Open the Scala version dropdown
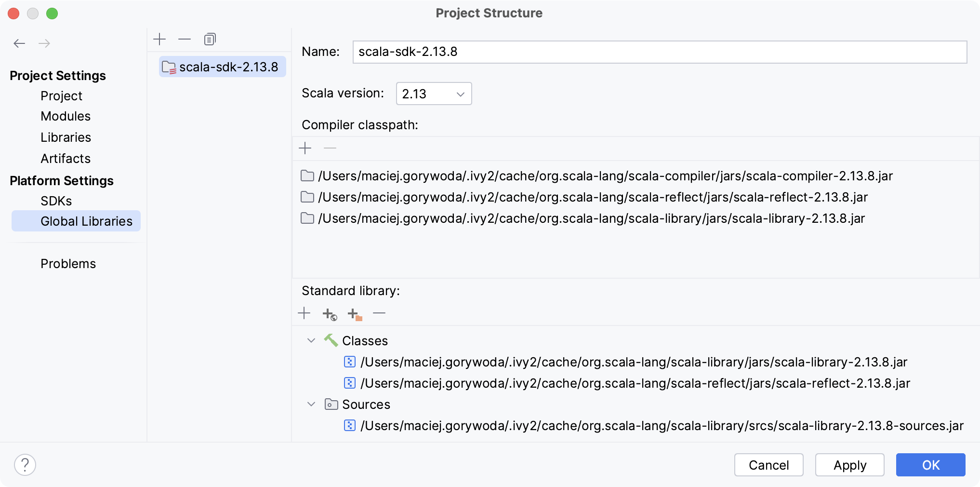 [x=433, y=94]
